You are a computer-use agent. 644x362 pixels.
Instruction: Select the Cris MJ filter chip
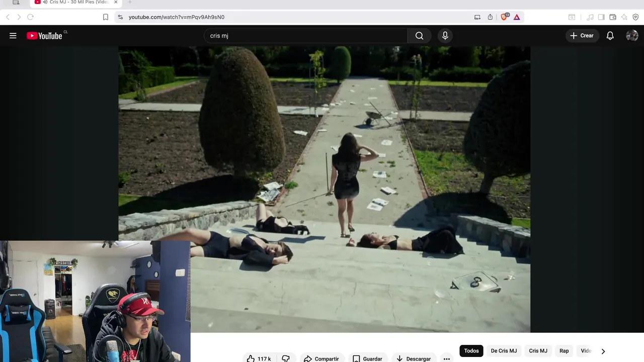pos(538,351)
